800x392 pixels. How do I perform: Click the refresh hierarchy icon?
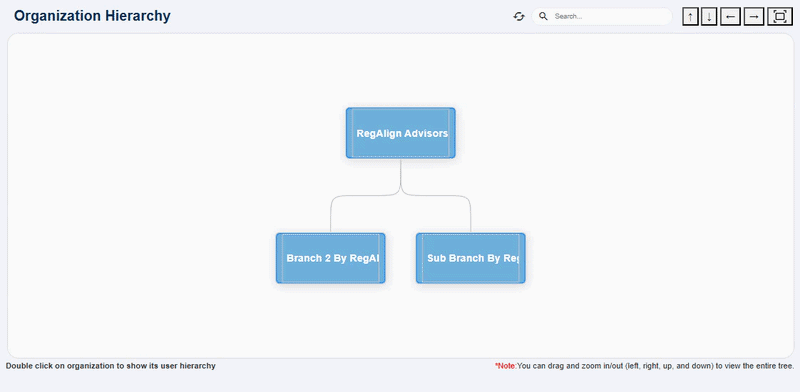pos(519,16)
